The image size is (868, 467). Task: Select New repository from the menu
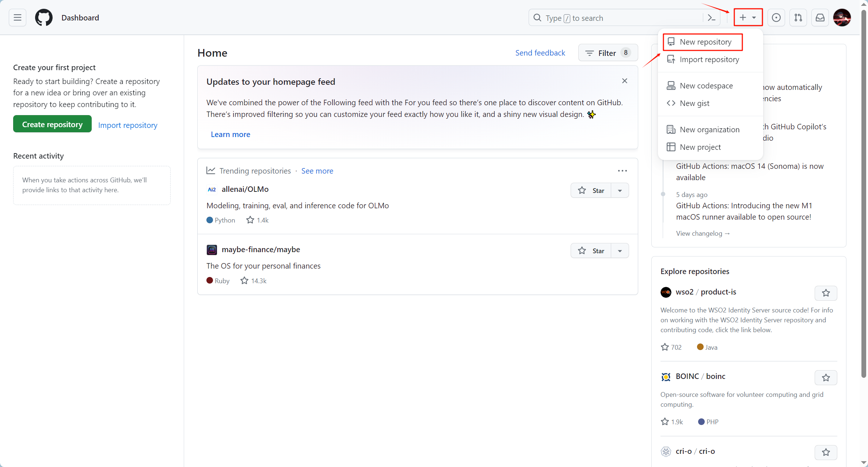coord(705,42)
